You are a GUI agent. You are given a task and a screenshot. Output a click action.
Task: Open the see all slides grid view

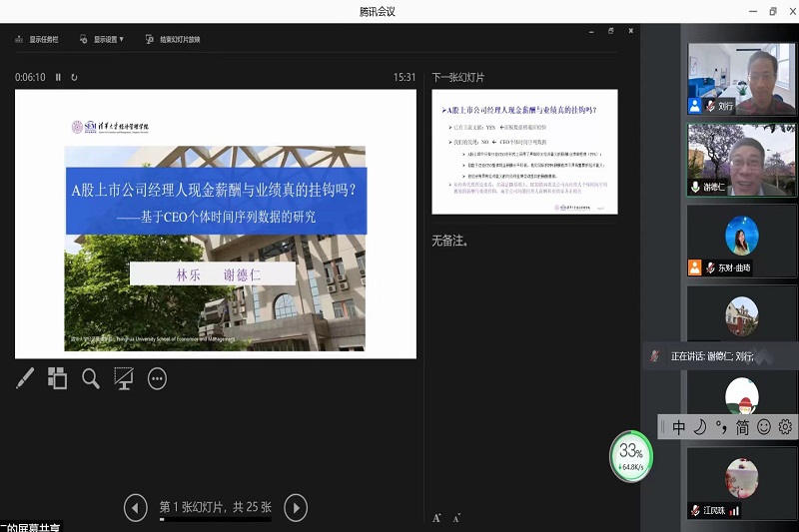(58, 378)
